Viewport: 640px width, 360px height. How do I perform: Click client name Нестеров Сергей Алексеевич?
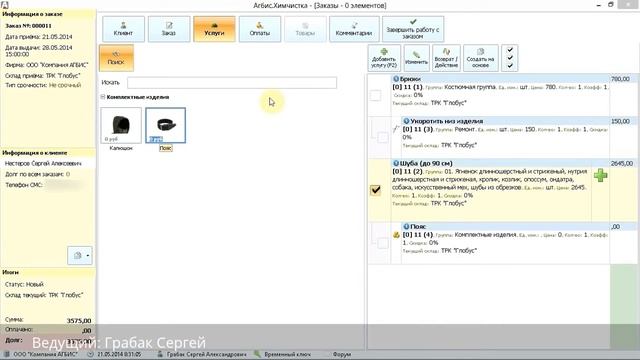(x=43, y=163)
